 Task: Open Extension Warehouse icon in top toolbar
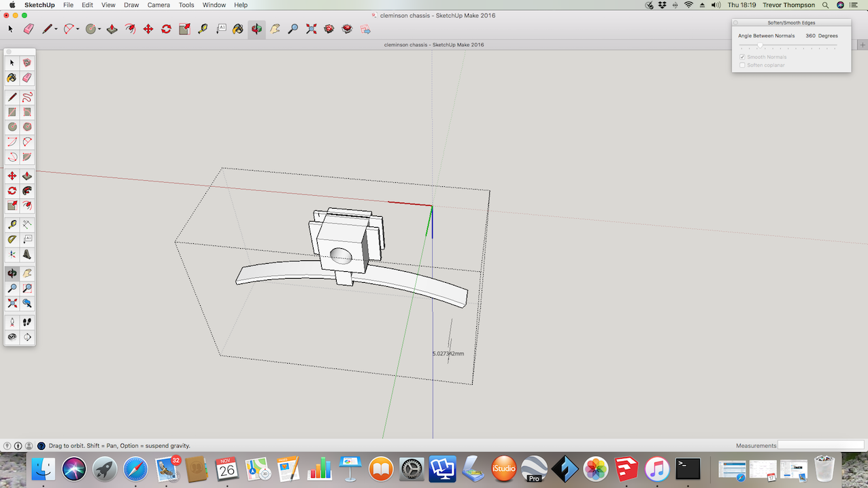tap(347, 29)
